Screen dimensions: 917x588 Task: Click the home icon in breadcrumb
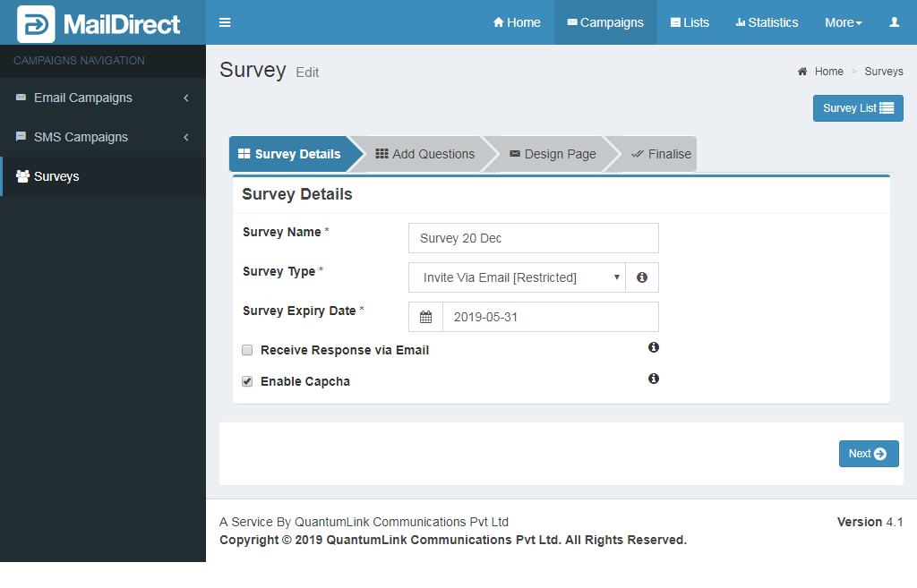pyautogui.click(x=802, y=72)
